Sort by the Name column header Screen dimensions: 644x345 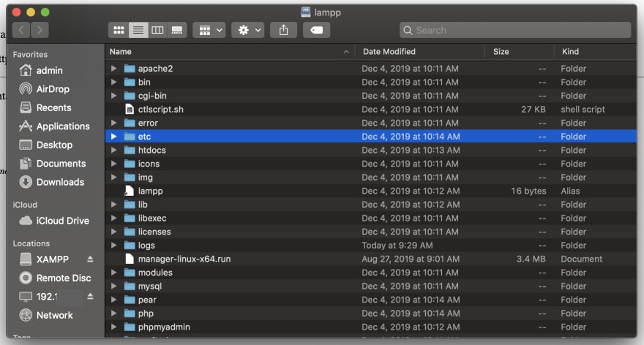pos(229,52)
